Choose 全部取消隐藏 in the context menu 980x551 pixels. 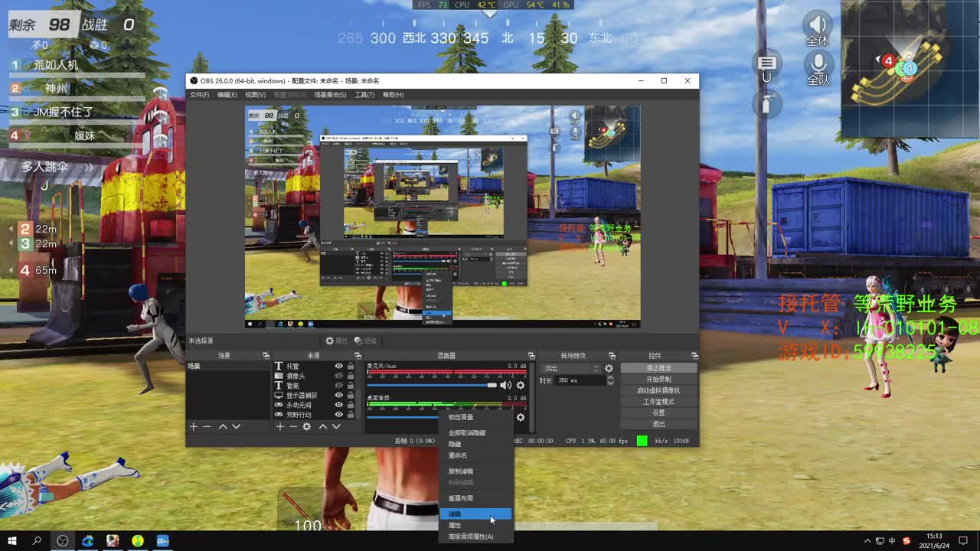coord(475,433)
